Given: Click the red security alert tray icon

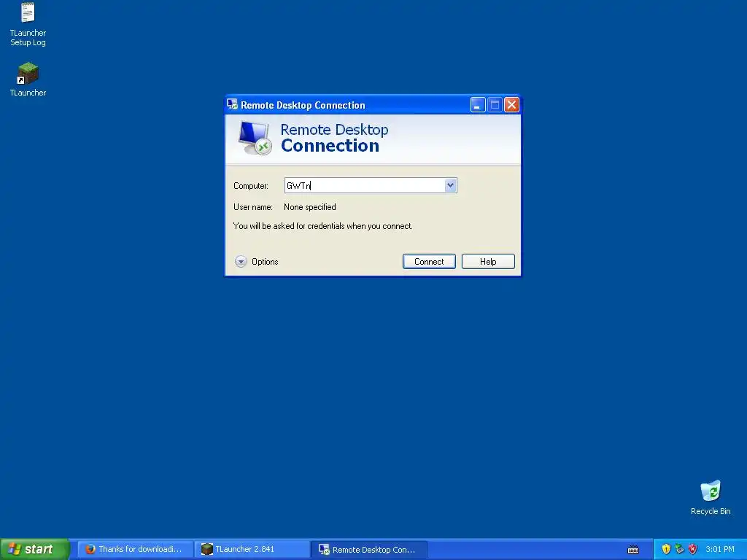Looking at the screenshot, I should click(x=693, y=549).
